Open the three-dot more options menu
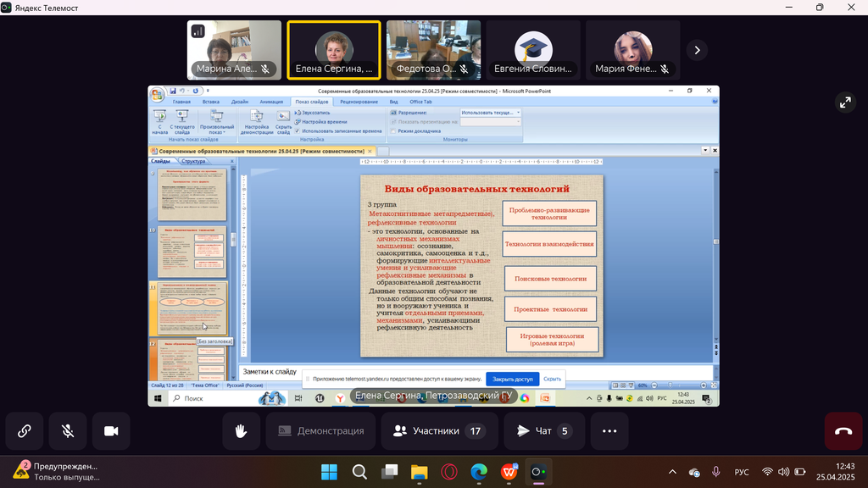868x488 pixels. coord(609,431)
